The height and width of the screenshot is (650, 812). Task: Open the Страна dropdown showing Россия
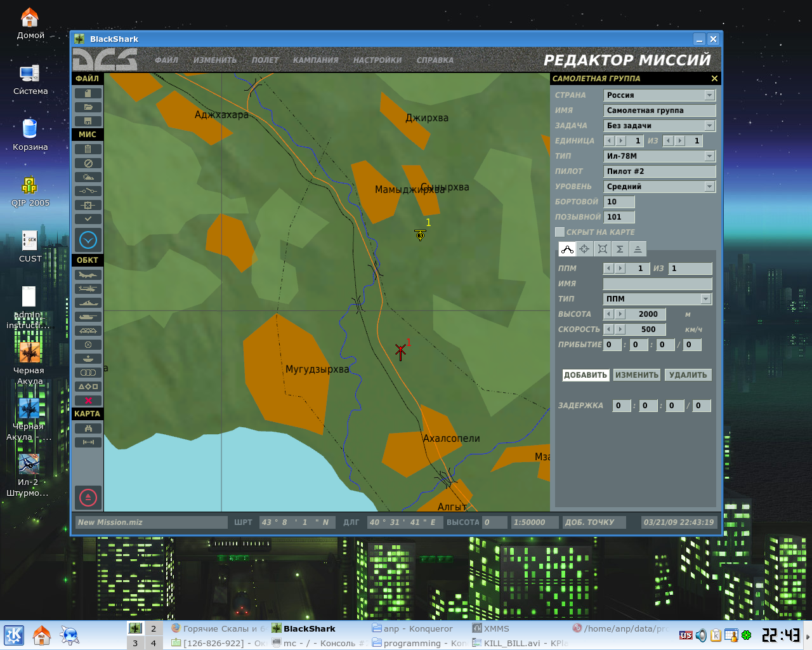tap(660, 95)
